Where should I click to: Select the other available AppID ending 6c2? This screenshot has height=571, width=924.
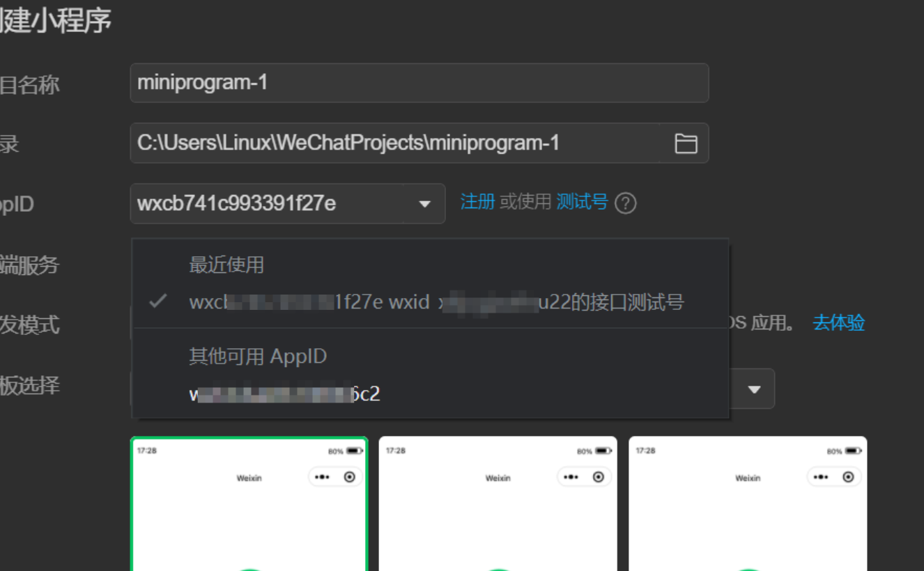pyautogui.click(x=431, y=394)
